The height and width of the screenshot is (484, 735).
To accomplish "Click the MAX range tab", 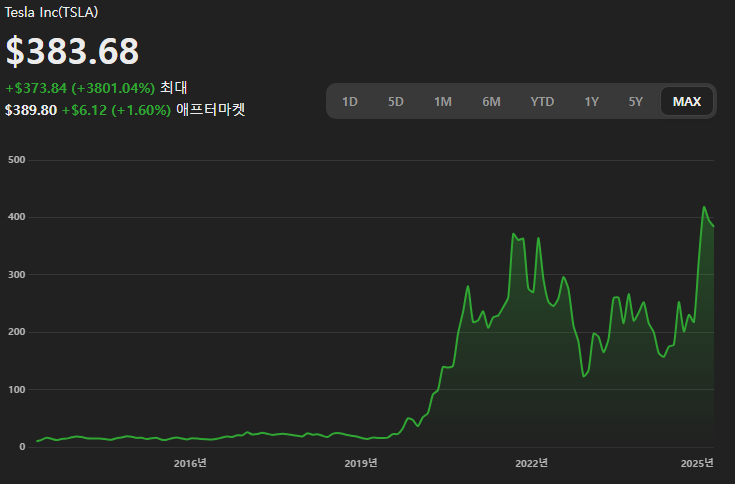I will (x=687, y=101).
